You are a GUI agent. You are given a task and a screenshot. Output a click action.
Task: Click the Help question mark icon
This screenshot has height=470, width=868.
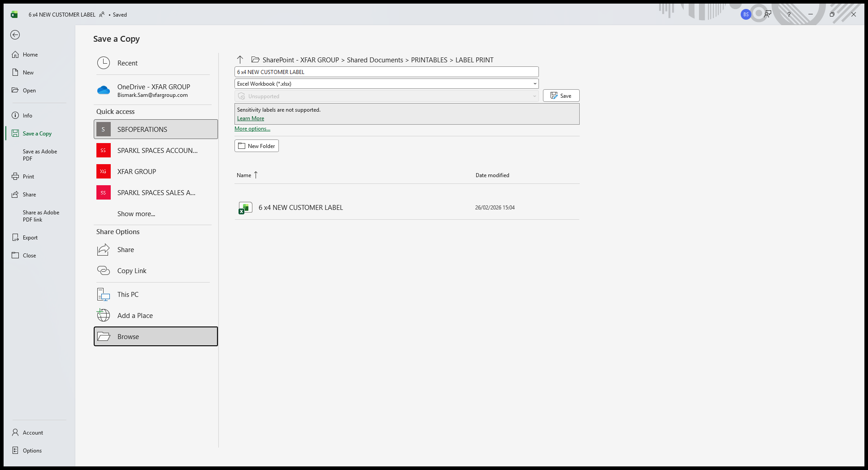pyautogui.click(x=789, y=14)
